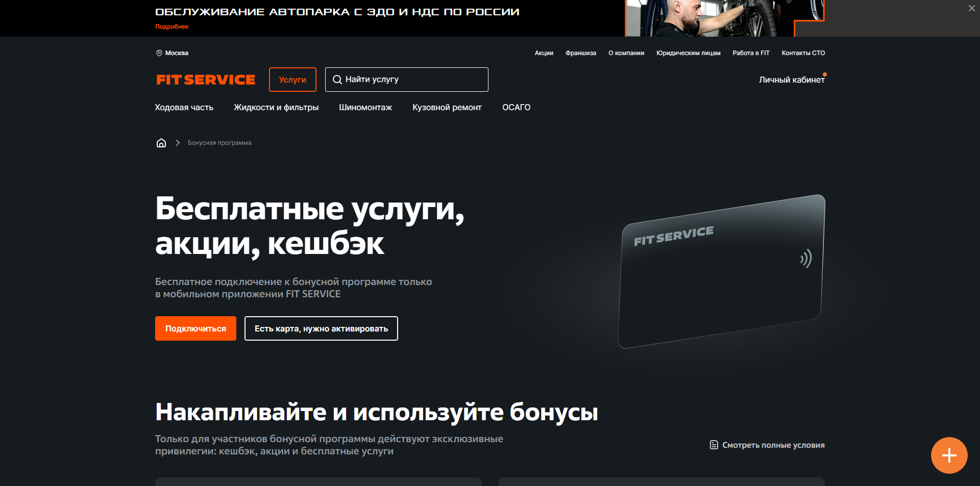Select Шиномонтаж in the category menu
Image resolution: width=980 pixels, height=486 pixels.
point(365,108)
